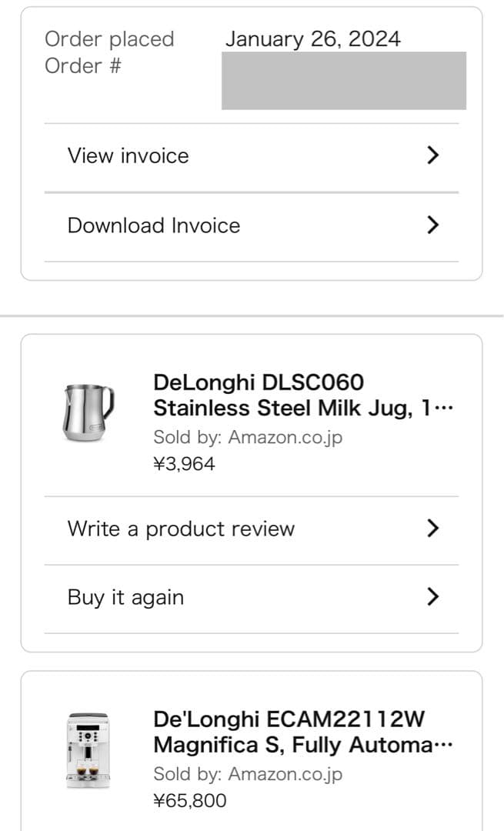This screenshot has width=504, height=831.
Task: Click the January 26, 2024 order date
Action: (313, 39)
